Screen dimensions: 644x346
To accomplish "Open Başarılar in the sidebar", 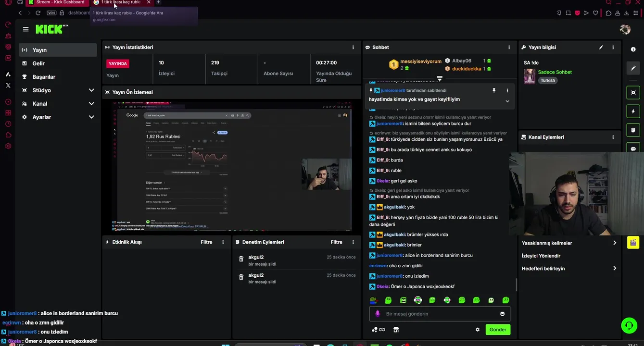I will [x=58, y=77].
